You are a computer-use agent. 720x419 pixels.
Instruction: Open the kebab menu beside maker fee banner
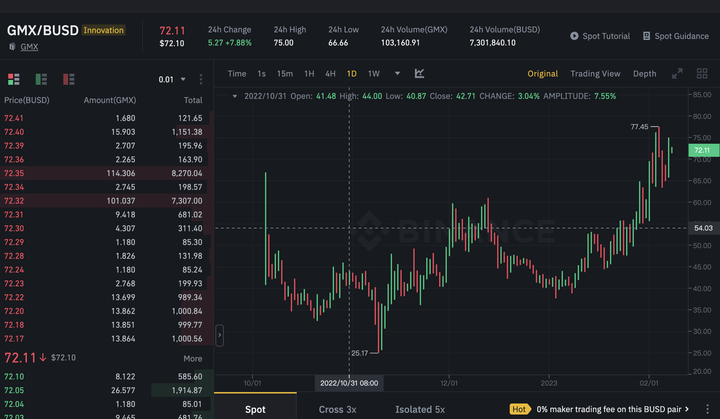[708, 409]
